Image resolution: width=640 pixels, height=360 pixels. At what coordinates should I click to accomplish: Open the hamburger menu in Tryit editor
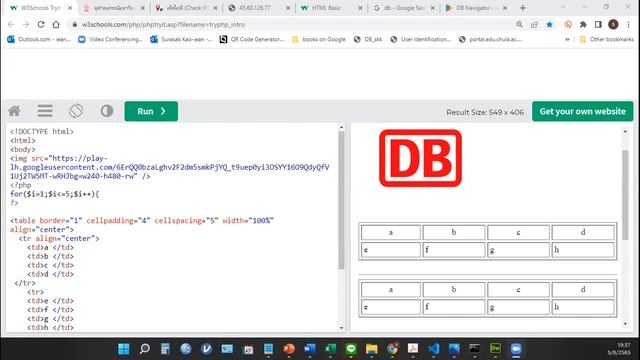(45, 111)
